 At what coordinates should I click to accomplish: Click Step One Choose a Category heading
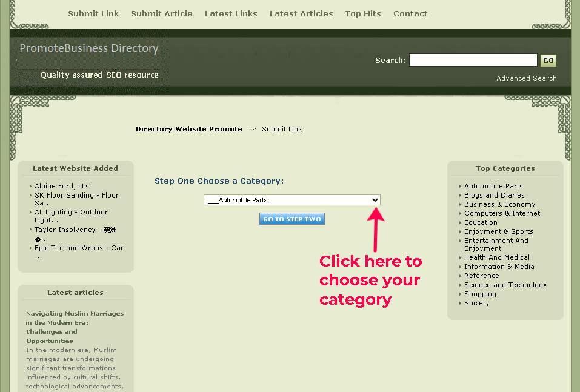pyautogui.click(x=219, y=181)
